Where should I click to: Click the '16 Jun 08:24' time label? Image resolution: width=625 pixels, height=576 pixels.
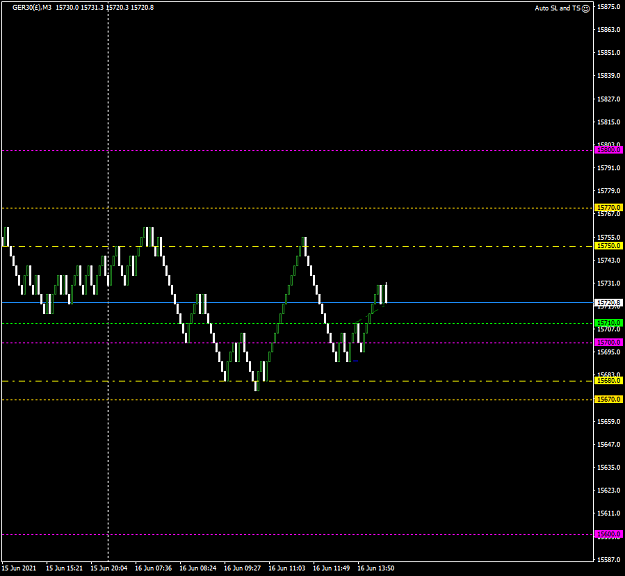coord(198,568)
